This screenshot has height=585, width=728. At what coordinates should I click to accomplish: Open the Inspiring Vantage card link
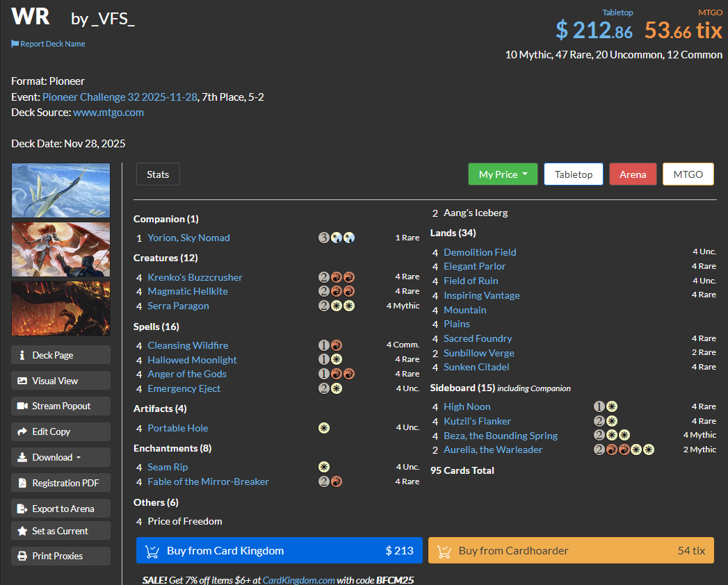[x=481, y=295]
